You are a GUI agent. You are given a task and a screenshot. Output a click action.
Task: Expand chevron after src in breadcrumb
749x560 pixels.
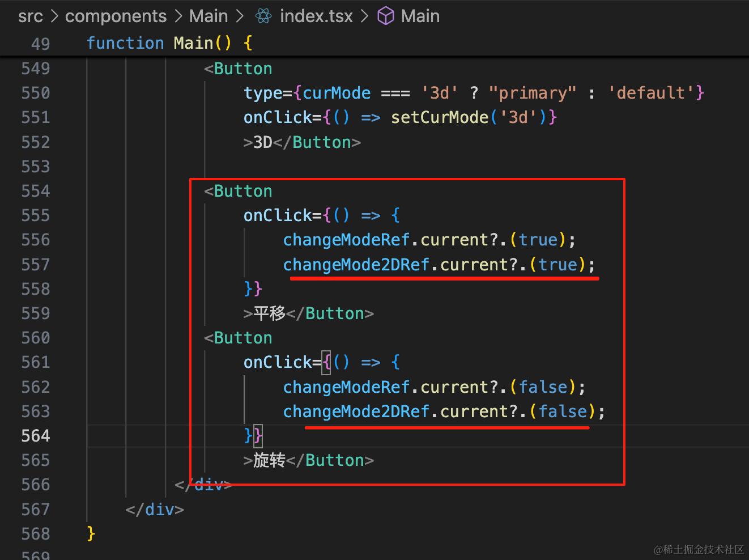click(x=54, y=16)
